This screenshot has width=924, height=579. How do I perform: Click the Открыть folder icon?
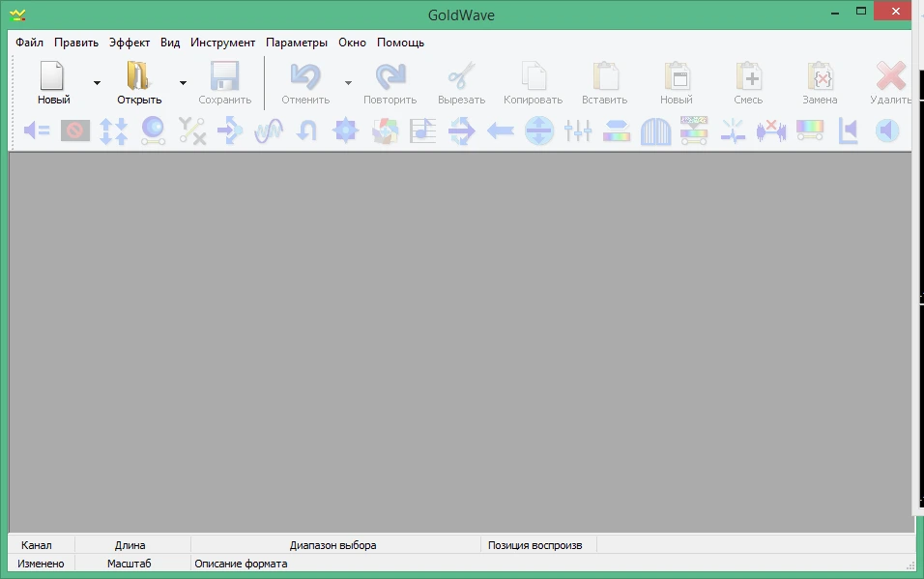pyautogui.click(x=138, y=76)
